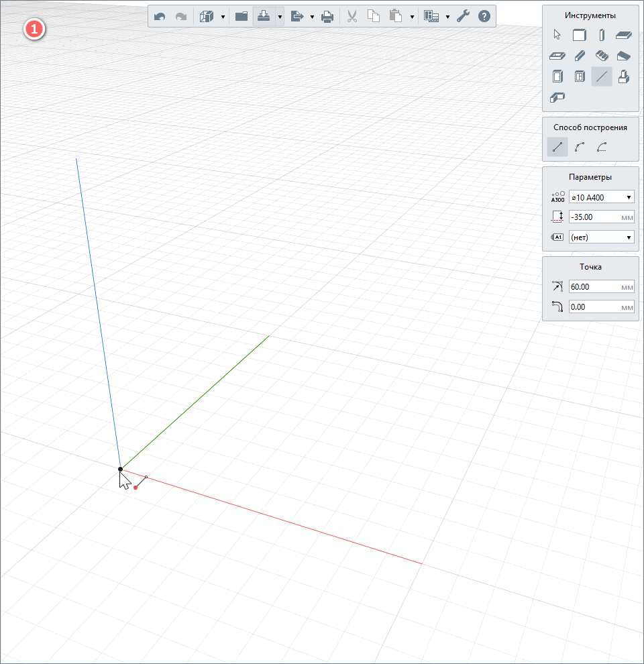Choose straight segment construction method
Image resolution: width=644 pixels, height=664 pixels.
557,147
